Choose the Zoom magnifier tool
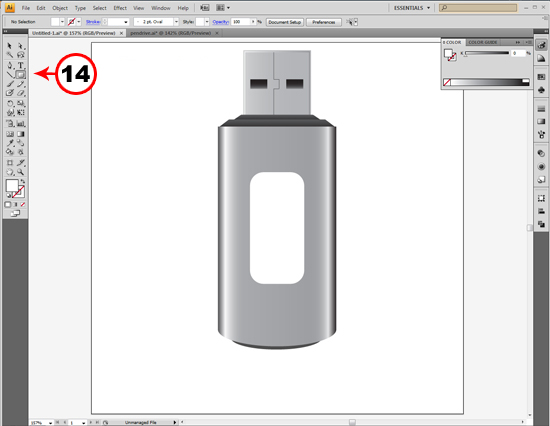This screenshot has width=550, height=426. [21, 172]
